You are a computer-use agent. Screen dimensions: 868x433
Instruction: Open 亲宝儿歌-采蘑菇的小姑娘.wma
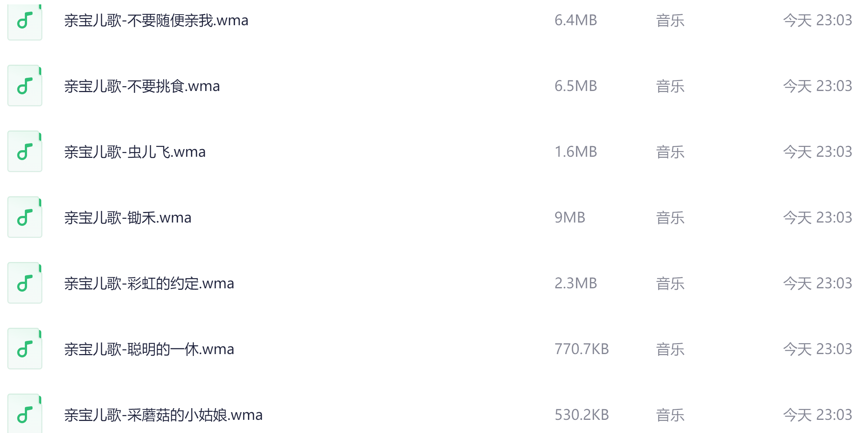coord(163,414)
